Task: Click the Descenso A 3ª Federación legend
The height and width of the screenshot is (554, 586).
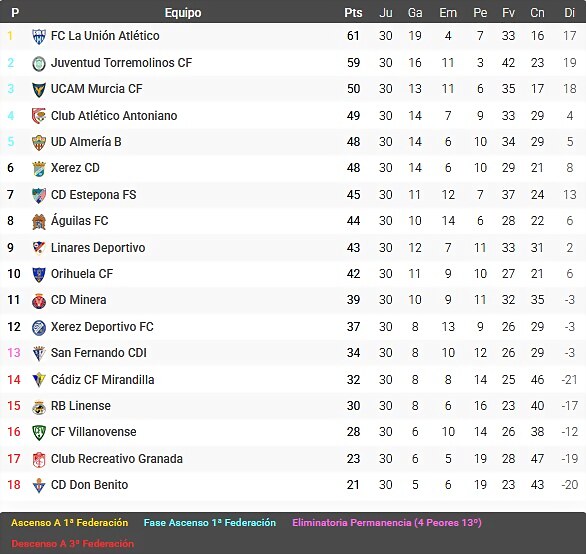Action: (x=73, y=544)
